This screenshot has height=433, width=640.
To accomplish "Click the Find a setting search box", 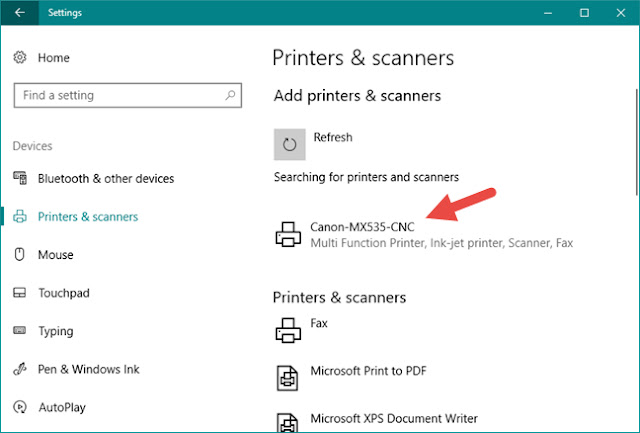I will pos(127,95).
